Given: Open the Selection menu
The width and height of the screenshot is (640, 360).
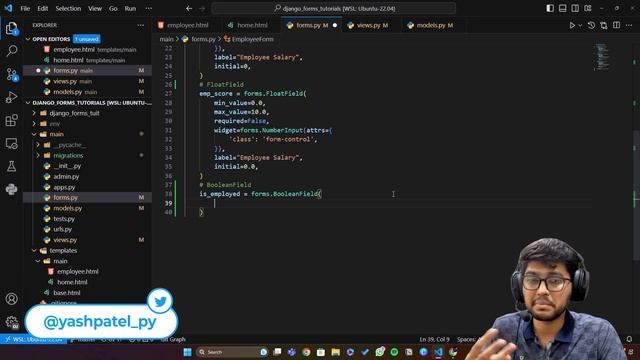Looking at the screenshot, I should 68,8.
